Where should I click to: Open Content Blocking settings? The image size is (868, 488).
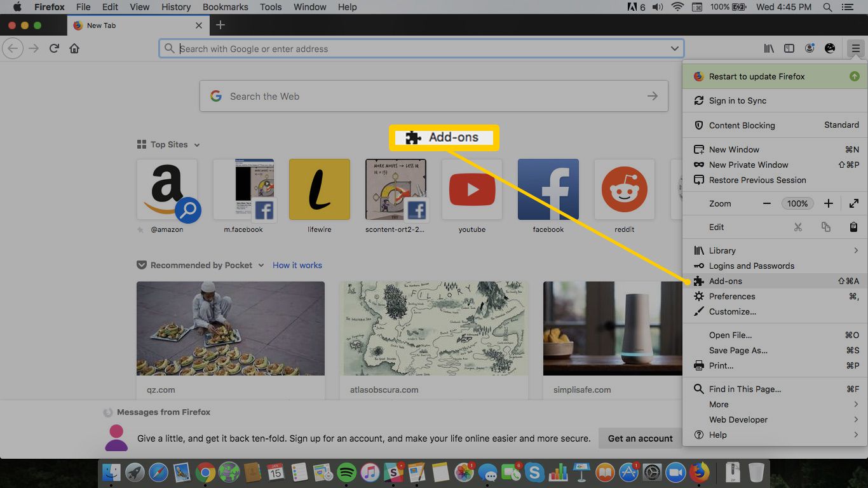point(775,125)
